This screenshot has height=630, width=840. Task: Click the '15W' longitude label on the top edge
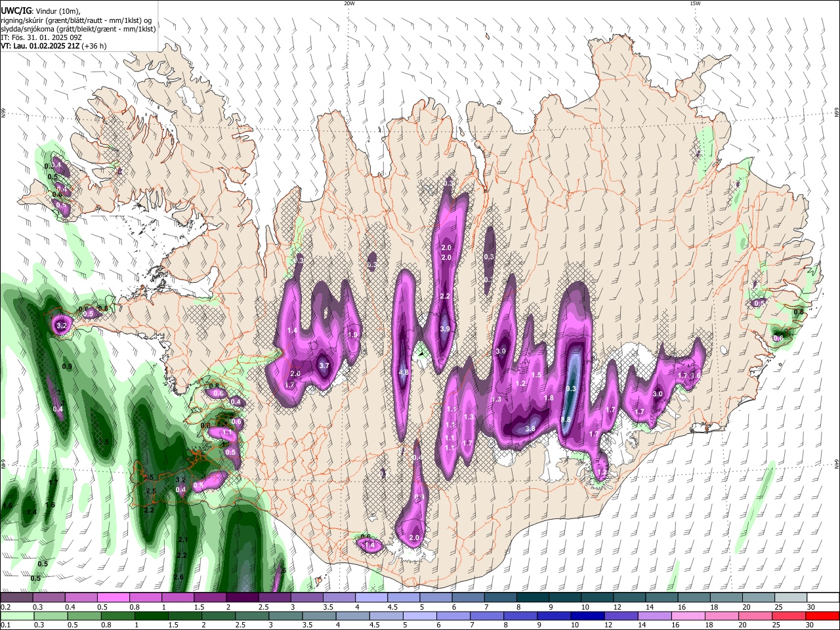[x=695, y=3]
